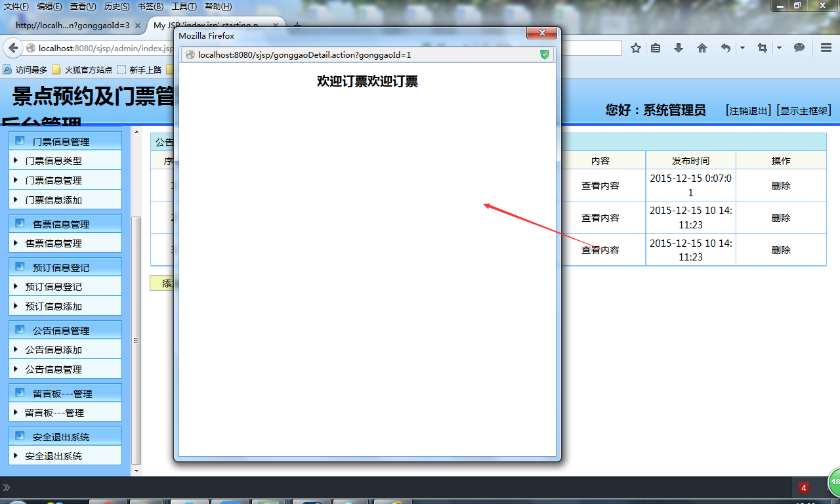Screen dimensions: 840x504
Task: Click the 操作 column header
Action: pyautogui.click(x=781, y=161)
